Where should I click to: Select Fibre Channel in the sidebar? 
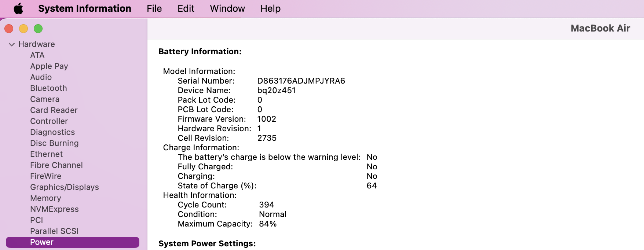pyautogui.click(x=56, y=165)
